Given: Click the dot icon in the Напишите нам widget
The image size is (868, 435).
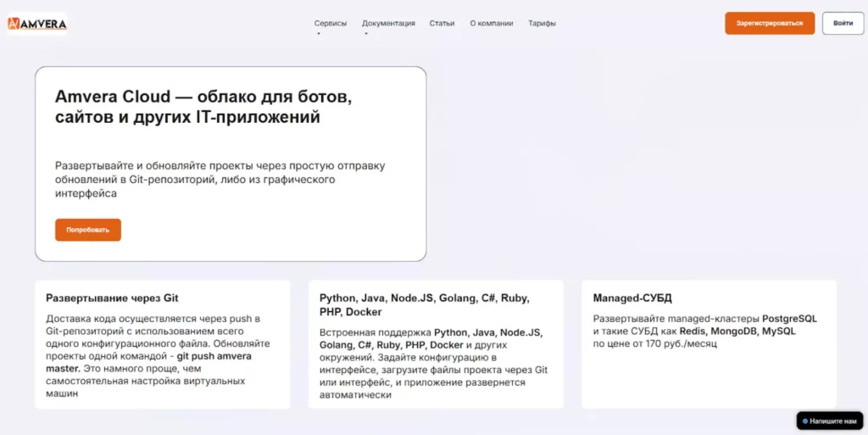Looking at the screenshot, I should (805, 421).
